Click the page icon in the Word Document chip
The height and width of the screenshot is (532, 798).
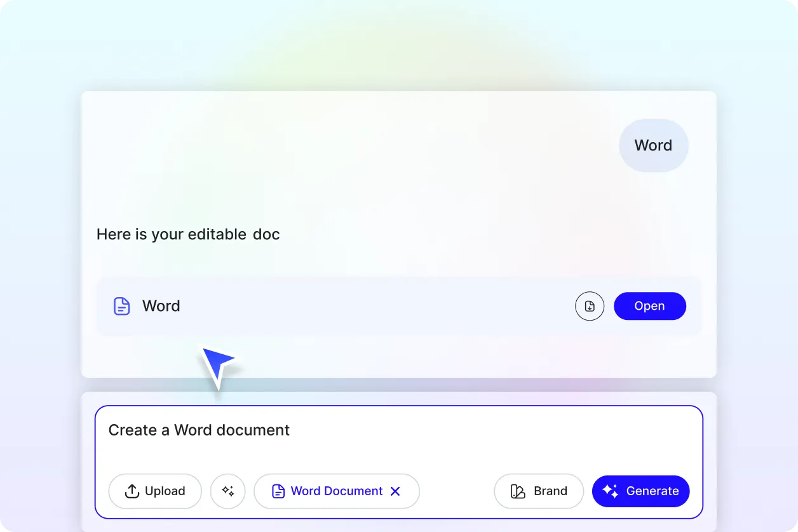tap(278, 491)
